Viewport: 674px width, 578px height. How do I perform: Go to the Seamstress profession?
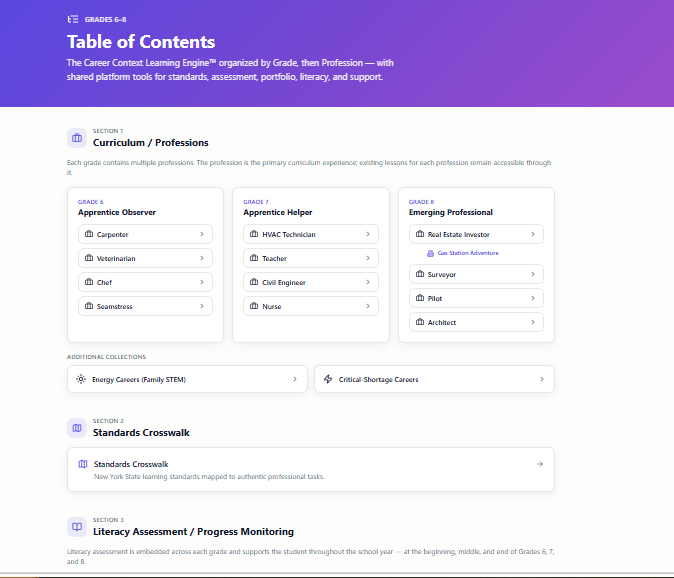point(145,306)
